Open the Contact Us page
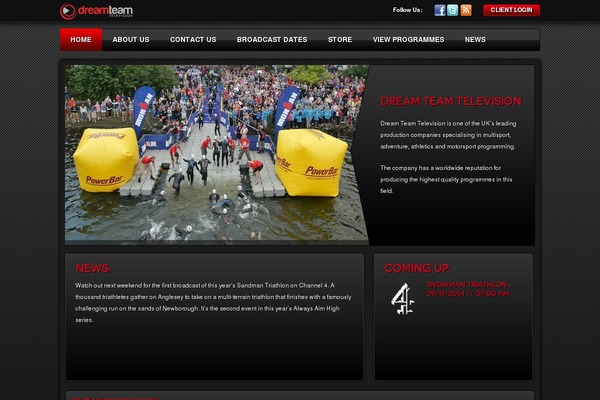 (x=193, y=39)
